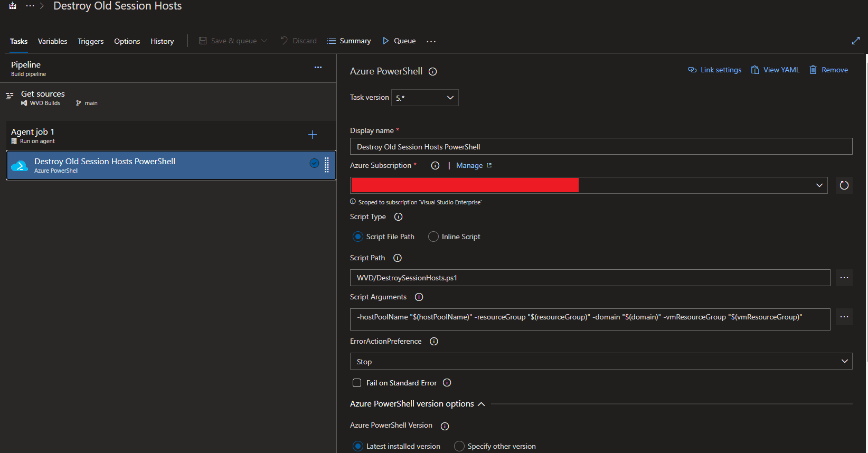Click the plus icon on Agent job 1

click(313, 135)
